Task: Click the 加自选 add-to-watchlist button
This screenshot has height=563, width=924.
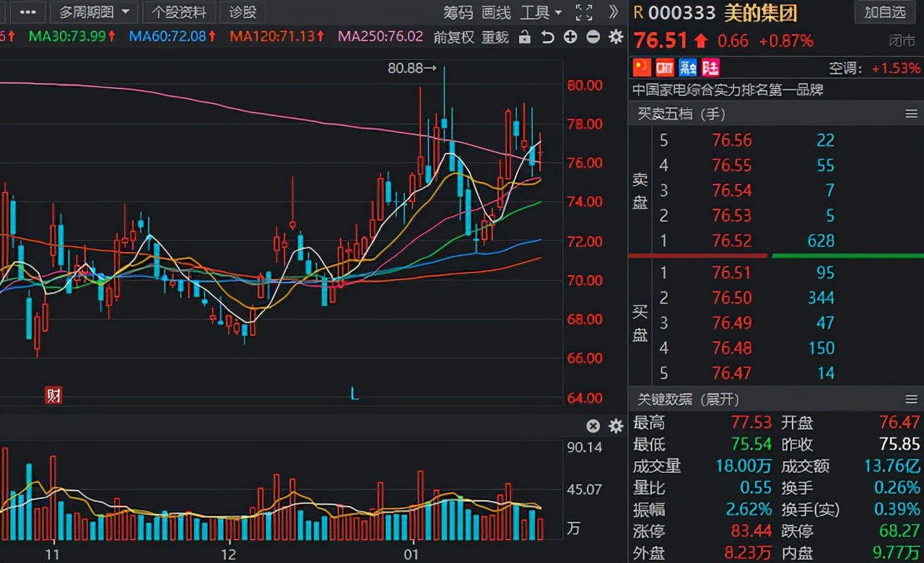Action: point(885,12)
